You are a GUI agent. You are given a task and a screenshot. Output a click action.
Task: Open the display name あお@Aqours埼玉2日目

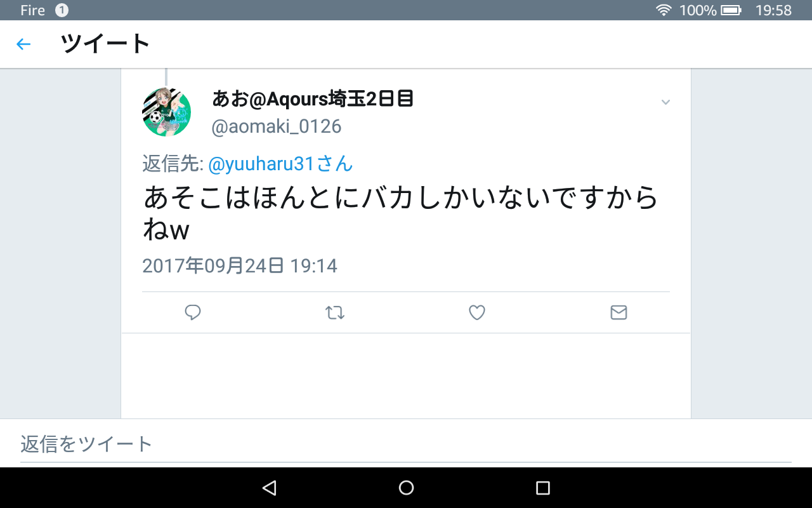click(x=313, y=98)
